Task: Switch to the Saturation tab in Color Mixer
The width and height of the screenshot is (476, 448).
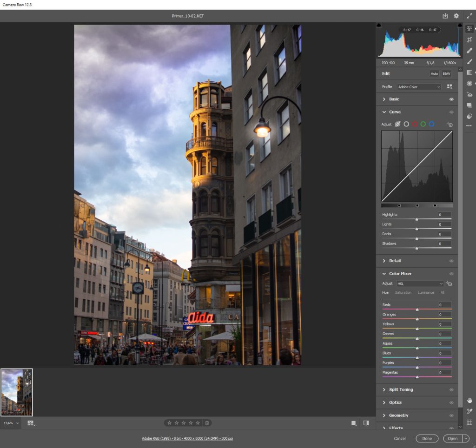Action: 403,293
